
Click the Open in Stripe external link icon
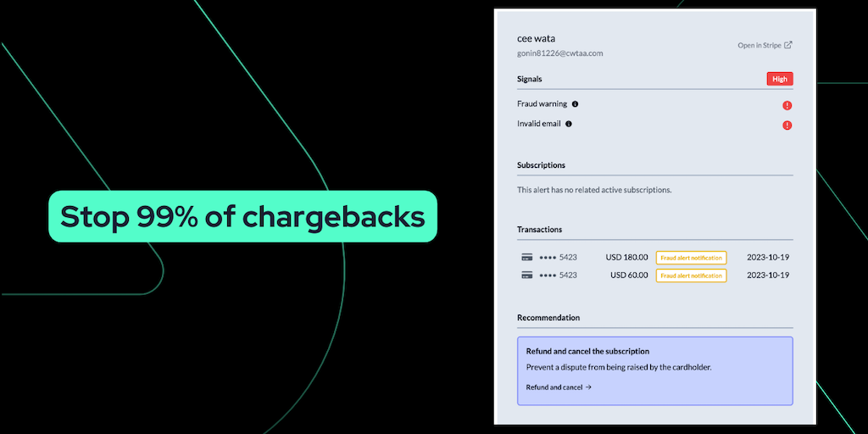(788, 45)
